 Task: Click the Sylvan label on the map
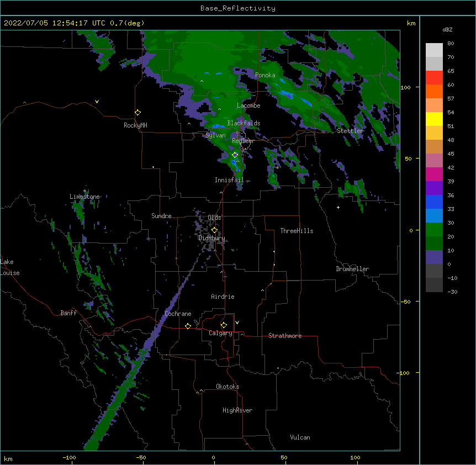215,135
